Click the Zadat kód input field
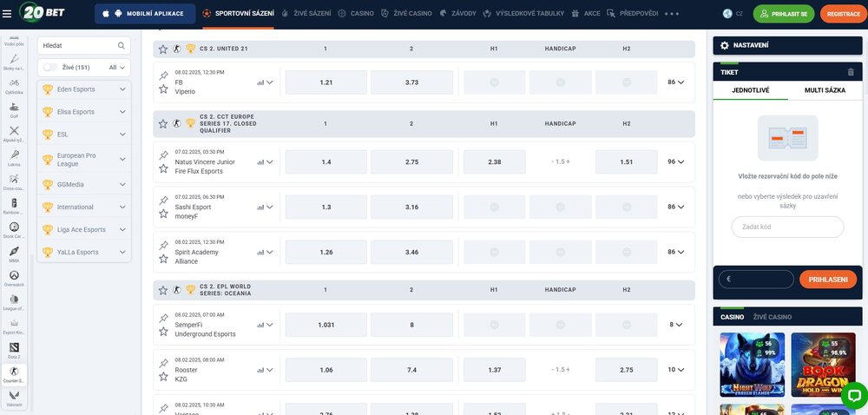This screenshot has height=415, width=868. [x=787, y=227]
